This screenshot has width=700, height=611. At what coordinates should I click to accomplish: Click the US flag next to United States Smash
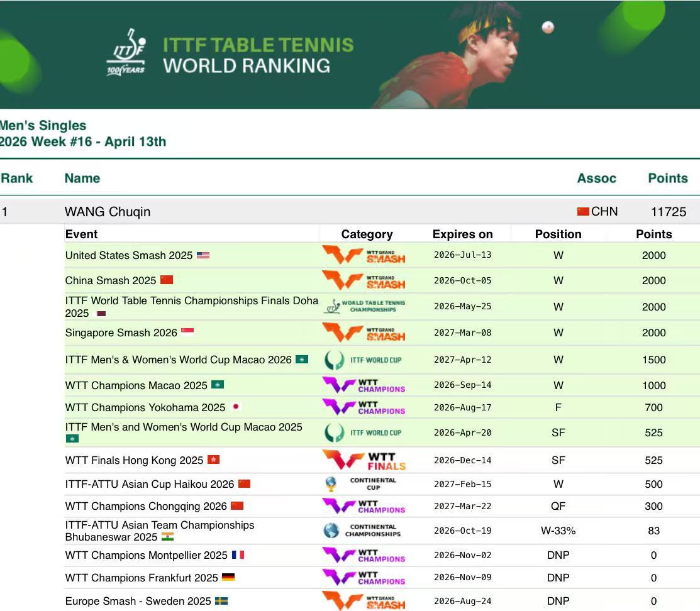(x=203, y=255)
